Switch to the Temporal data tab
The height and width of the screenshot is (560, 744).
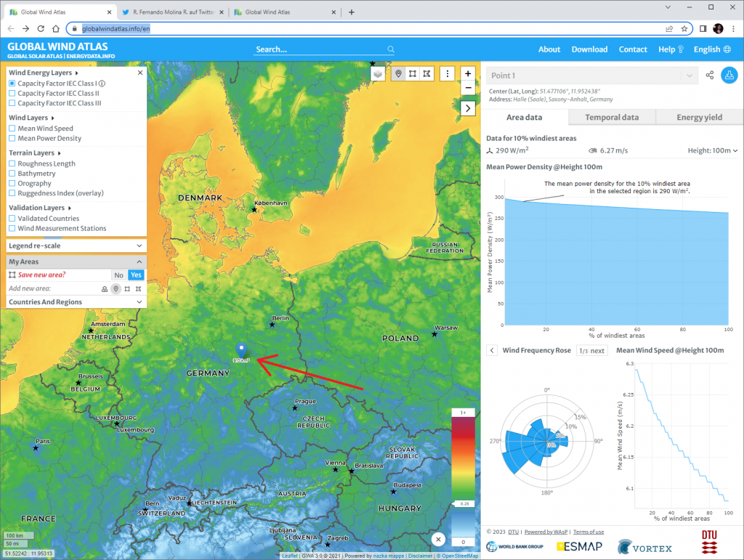(611, 117)
